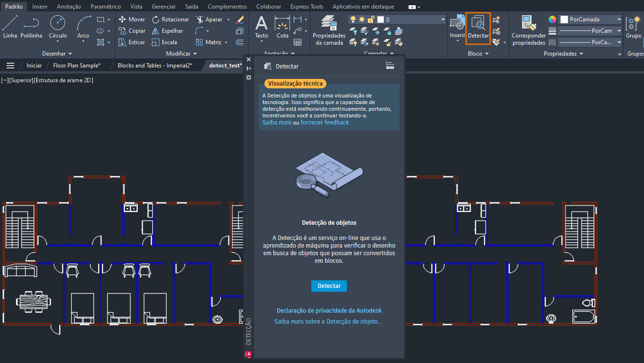Click Detectar in the Bloco ribbon panel

point(478,28)
